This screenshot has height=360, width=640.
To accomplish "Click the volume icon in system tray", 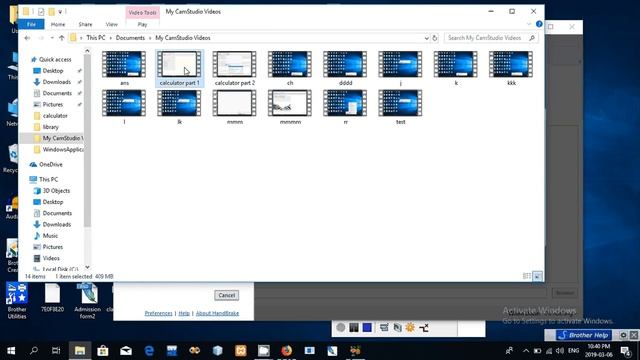I will (560, 351).
